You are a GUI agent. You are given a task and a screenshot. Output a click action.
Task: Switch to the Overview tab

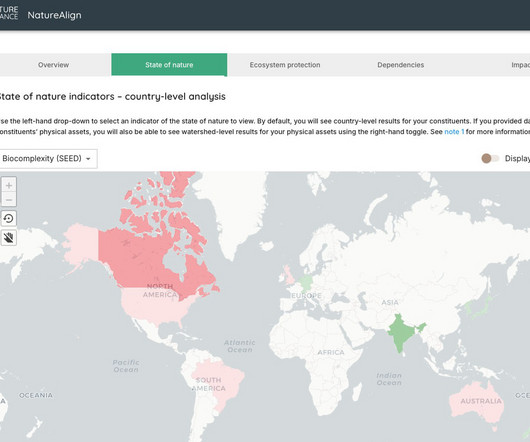(x=53, y=65)
